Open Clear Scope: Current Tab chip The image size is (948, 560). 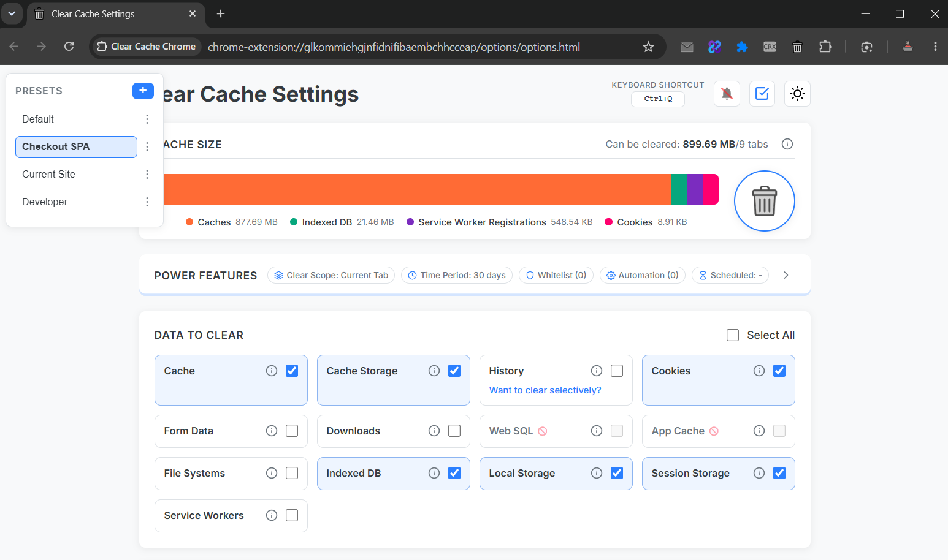pos(331,275)
